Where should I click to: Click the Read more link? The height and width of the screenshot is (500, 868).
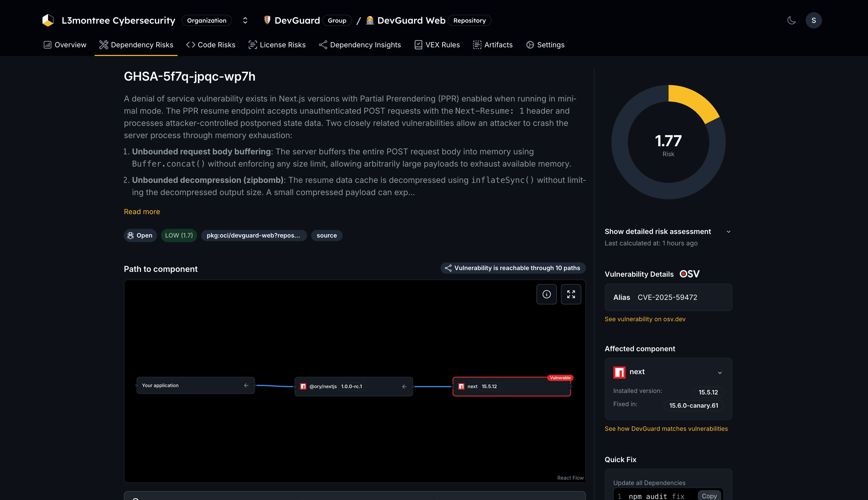142,212
